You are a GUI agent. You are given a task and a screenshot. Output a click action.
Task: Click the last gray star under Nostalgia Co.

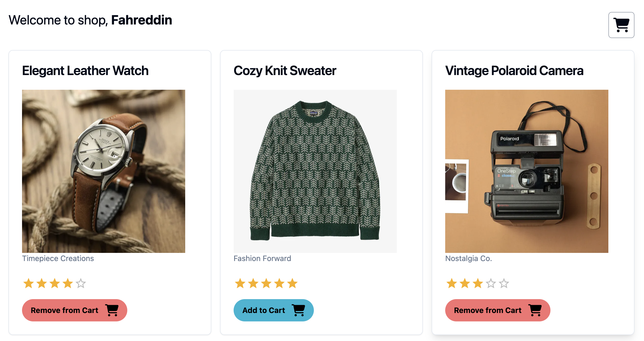[x=504, y=283]
